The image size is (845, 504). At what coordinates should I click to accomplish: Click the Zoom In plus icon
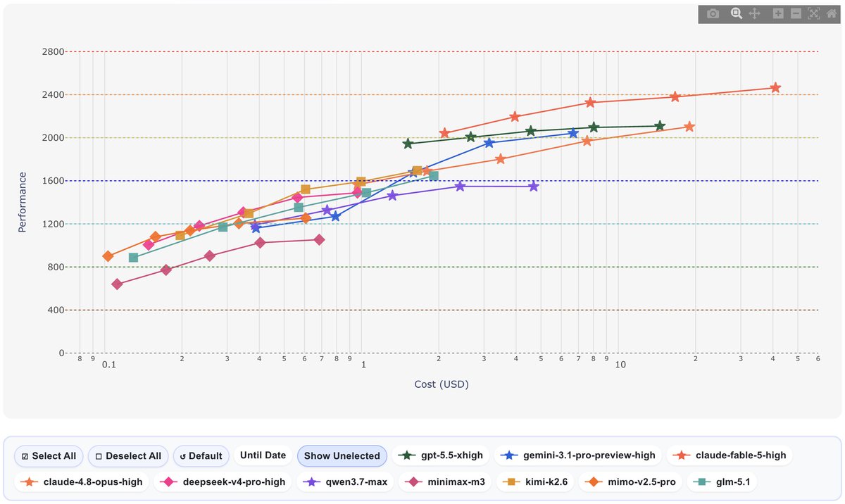778,13
